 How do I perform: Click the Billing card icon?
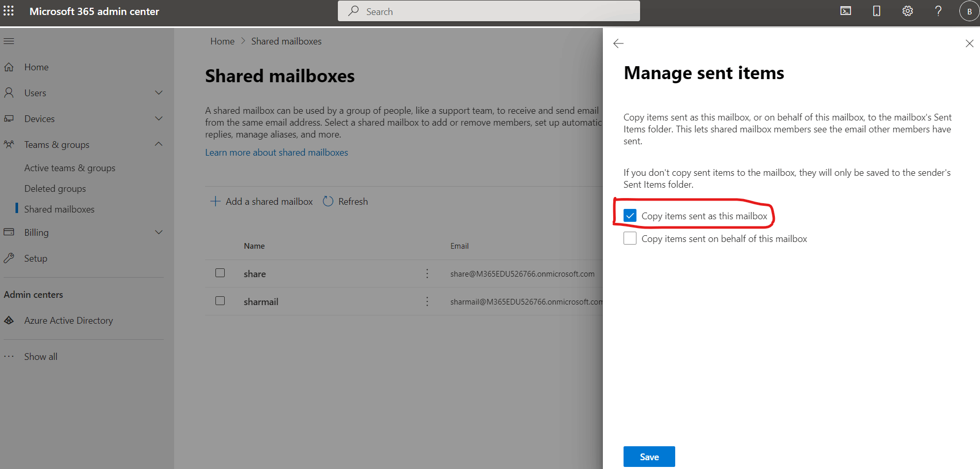coord(9,232)
